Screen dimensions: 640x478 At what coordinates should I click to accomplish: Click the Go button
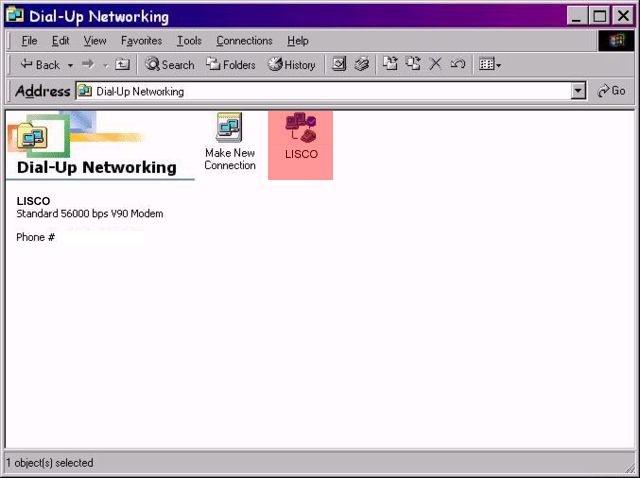(611, 91)
